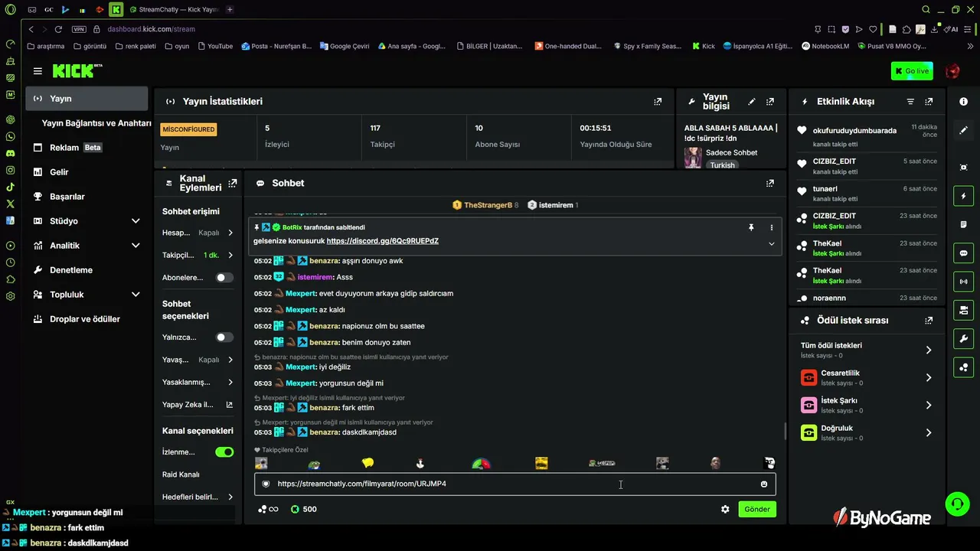Click the VPN badge in address bar
This screenshot has width=980, height=551.
(x=79, y=29)
